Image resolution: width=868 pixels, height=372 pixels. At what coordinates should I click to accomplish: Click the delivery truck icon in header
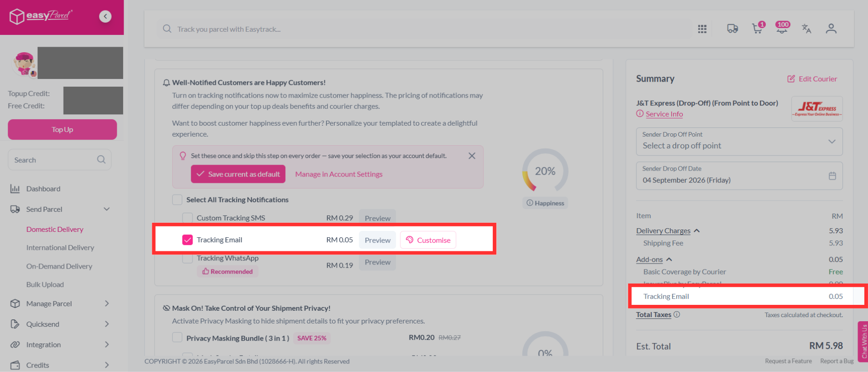pyautogui.click(x=732, y=29)
